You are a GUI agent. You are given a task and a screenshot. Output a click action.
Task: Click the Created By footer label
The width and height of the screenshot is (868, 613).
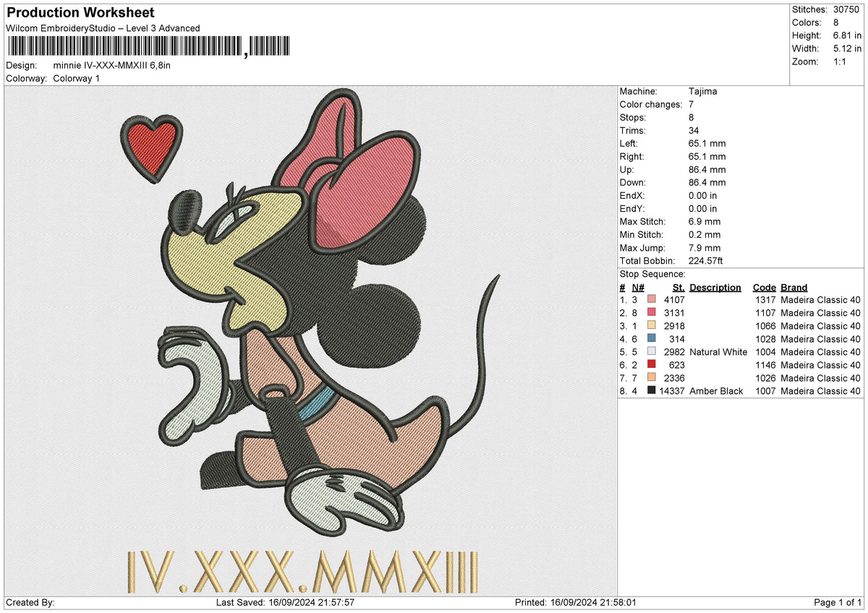pos(30,603)
